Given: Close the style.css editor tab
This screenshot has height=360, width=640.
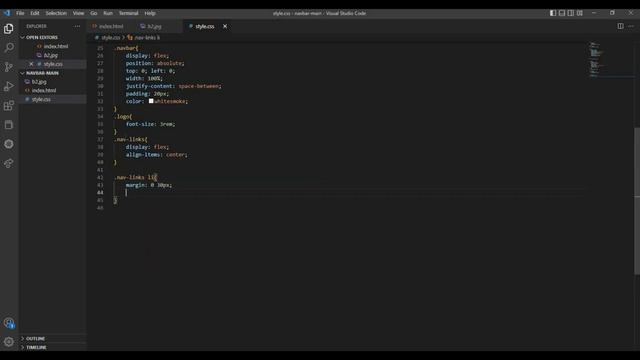Looking at the screenshot, I should pos(225,26).
